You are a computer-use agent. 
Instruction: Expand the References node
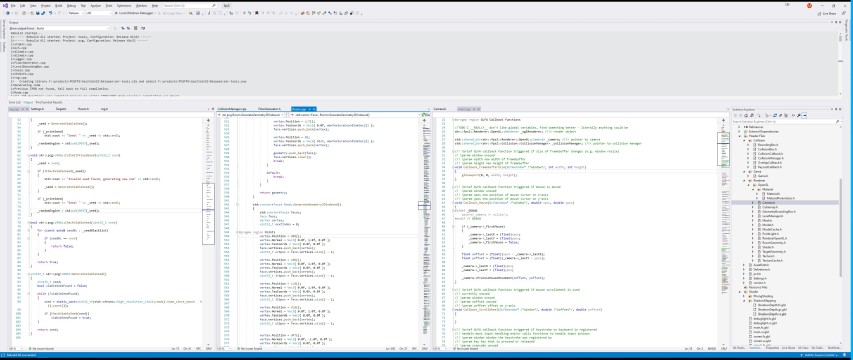pyautogui.click(x=739, y=127)
